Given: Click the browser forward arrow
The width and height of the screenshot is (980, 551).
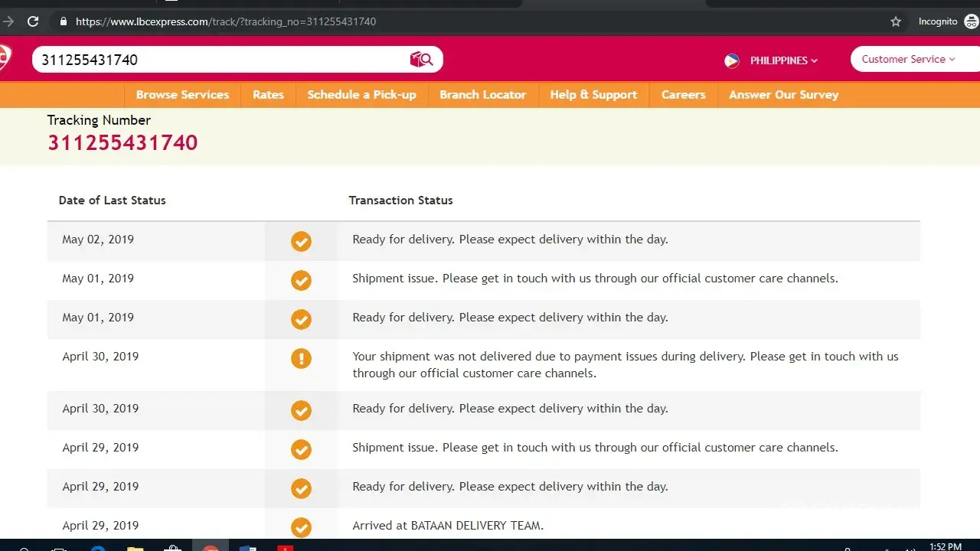Looking at the screenshot, I should tap(8, 21).
